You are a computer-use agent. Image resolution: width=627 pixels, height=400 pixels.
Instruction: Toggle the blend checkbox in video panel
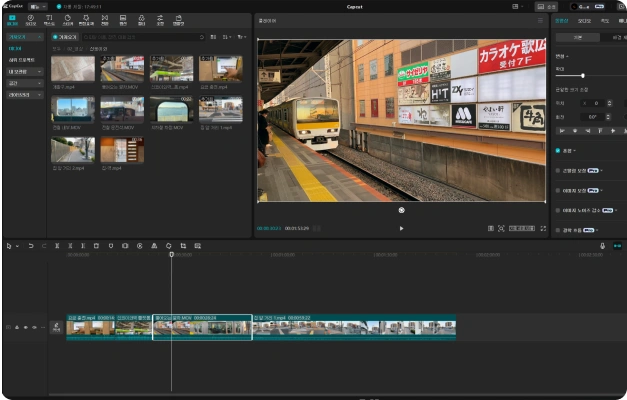pyautogui.click(x=557, y=150)
